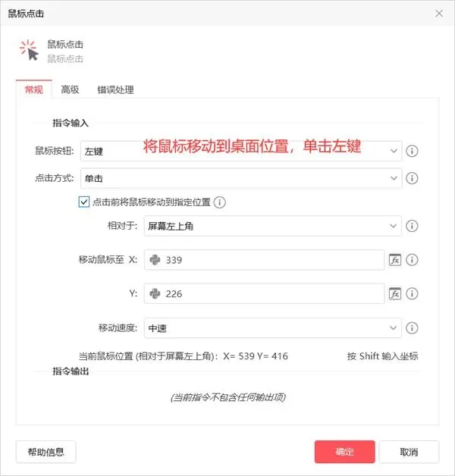Click info icon beside 移动速度 dropdown
The image size is (455, 476).
click(x=412, y=328)
